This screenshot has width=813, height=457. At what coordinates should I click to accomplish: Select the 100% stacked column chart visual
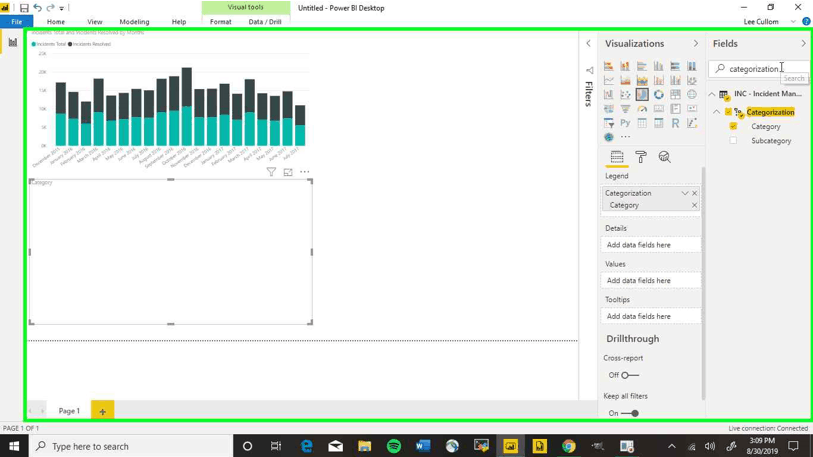pyautogui.click(x=692, y=66)
